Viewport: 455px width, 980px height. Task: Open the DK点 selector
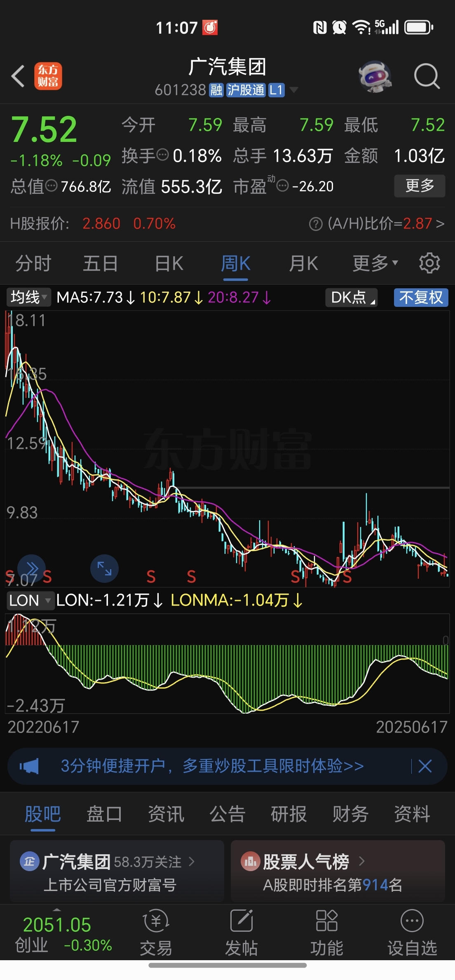click(352, 297)
